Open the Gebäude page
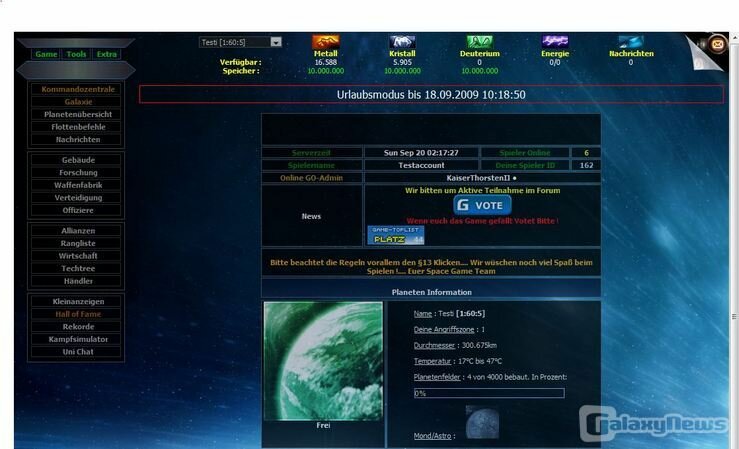739x449 pixels. point(78,160)
